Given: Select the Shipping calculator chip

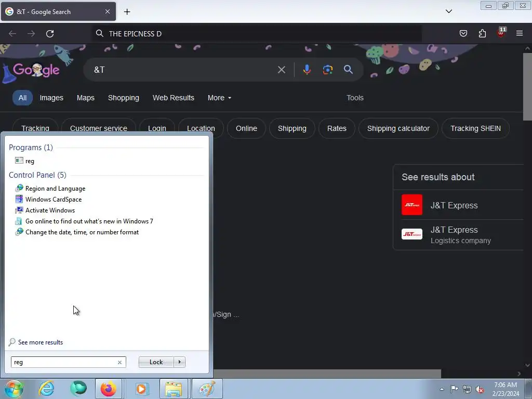Looking at the screenshot, I should click(398, 128).
